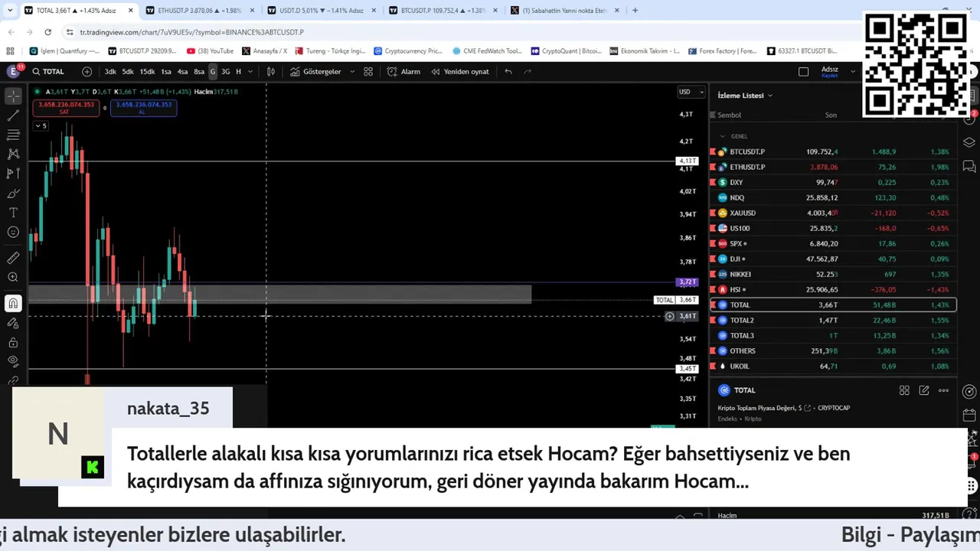Image resolution: width=980 pixels, height=551 pixels.
Task: Toggle lock all drawing tools
Action: tap(13, 342)
